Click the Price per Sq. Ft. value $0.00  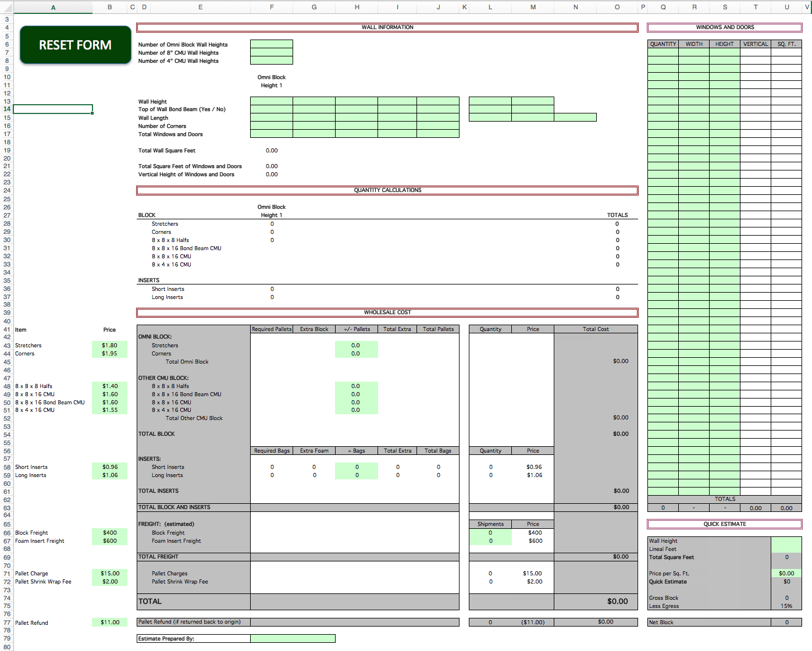click(786, 574)
